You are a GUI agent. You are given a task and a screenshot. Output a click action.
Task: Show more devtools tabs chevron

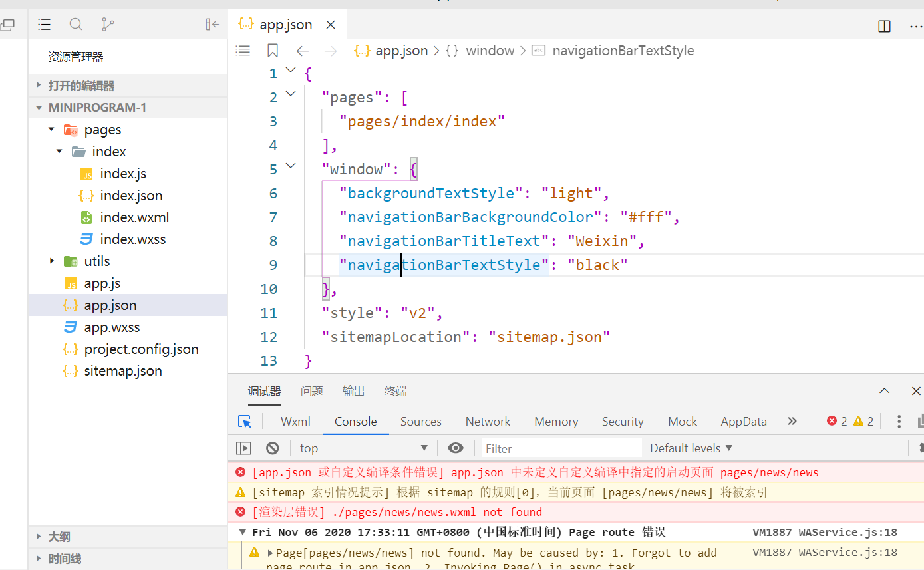(x=792, y=421)
